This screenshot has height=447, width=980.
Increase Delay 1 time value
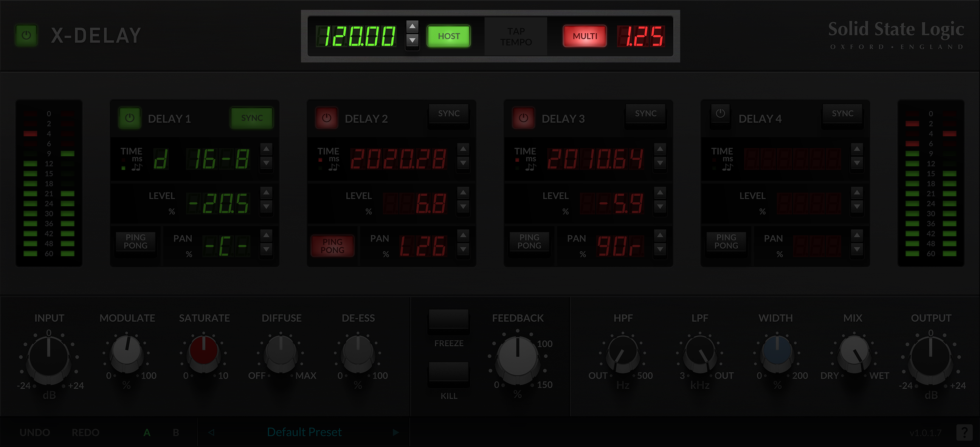point(266,149)
